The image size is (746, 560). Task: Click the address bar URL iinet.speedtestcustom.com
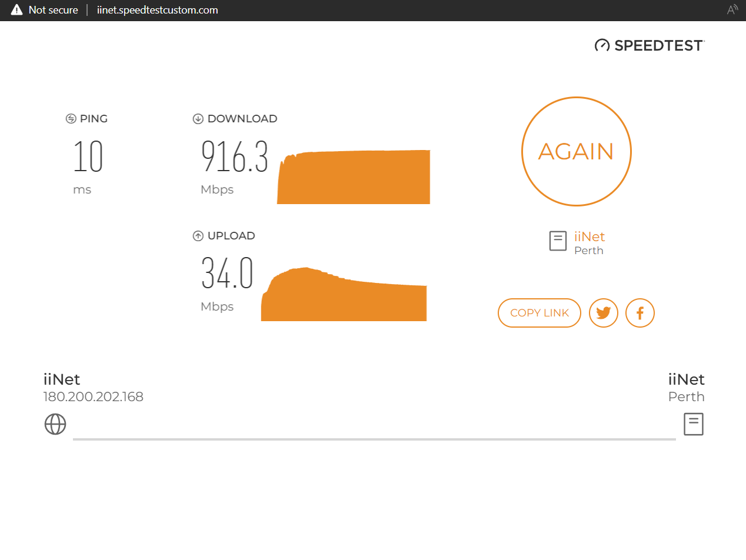click(157, 10)
